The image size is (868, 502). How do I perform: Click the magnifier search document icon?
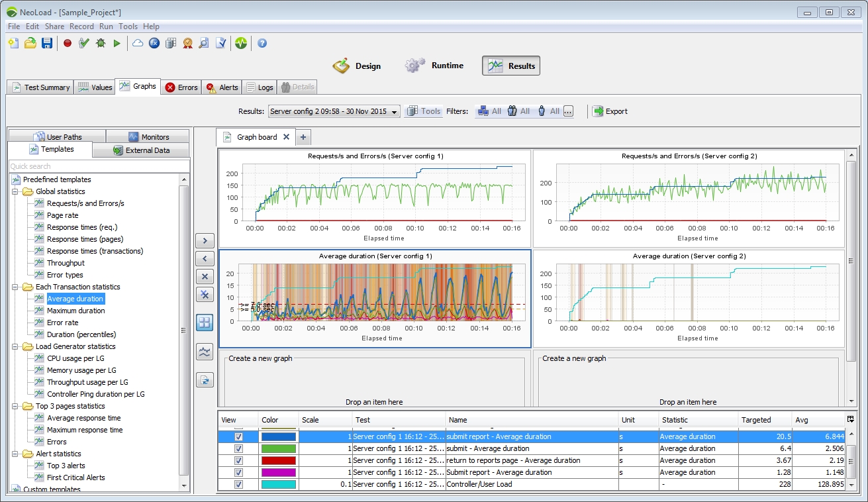click(204, 43)
